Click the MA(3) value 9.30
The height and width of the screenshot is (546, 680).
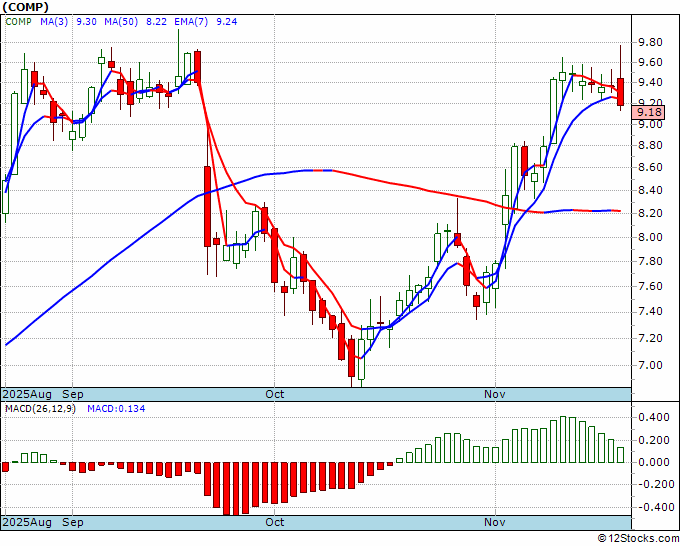[x=86, y=22]
